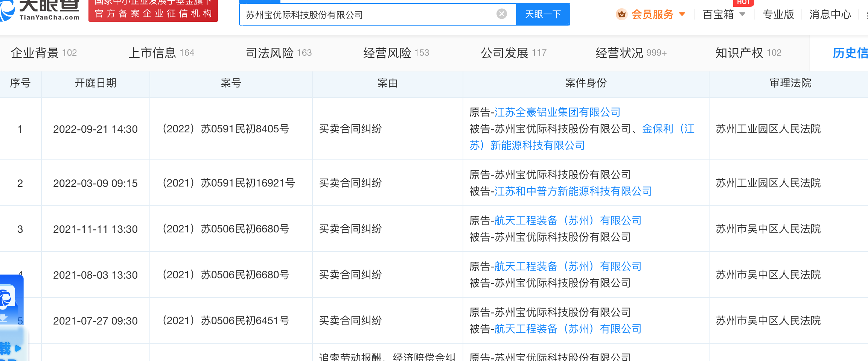Open the 百宝箱 menu
This screenshot has width=868, height=361.
718,14
